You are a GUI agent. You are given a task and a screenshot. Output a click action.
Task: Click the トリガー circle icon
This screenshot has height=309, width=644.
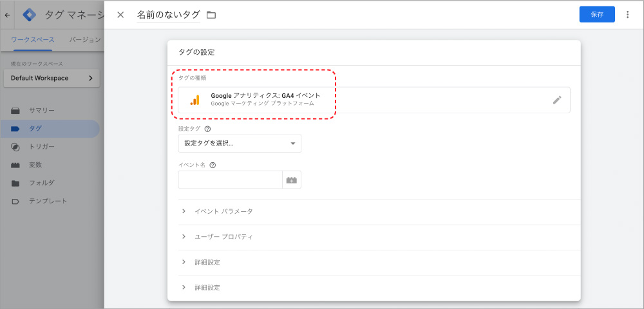coord(15,147)
